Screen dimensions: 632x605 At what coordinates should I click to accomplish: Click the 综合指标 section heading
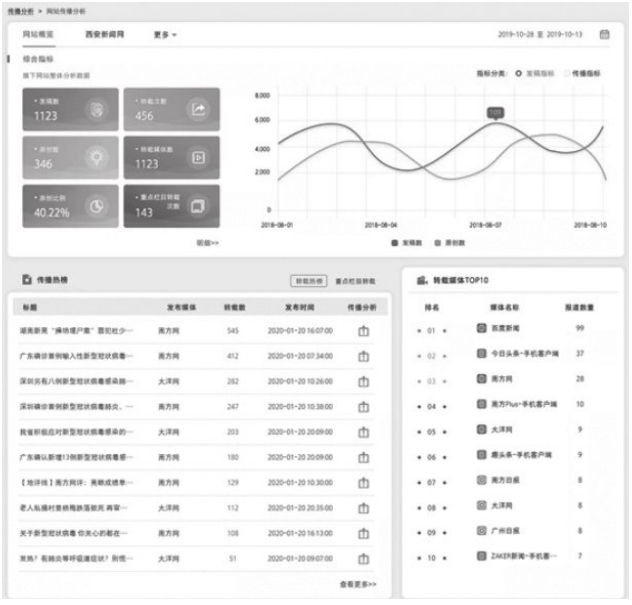point(38,59)
